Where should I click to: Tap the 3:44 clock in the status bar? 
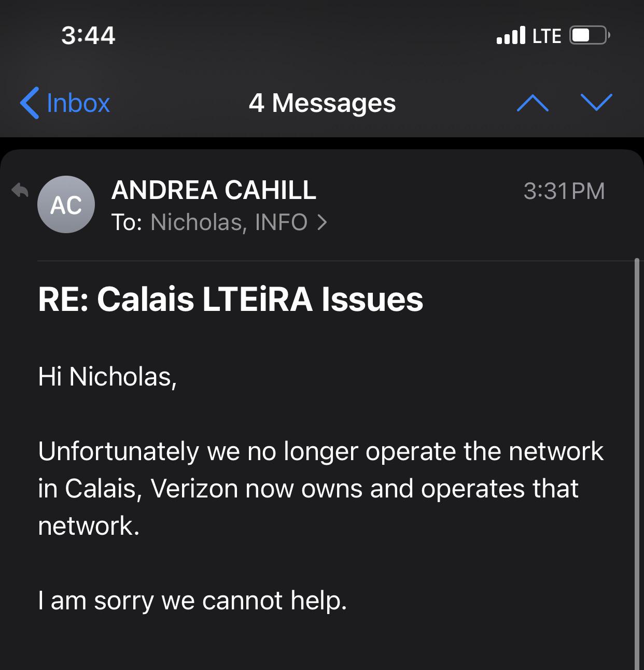[x=88, y=35]
